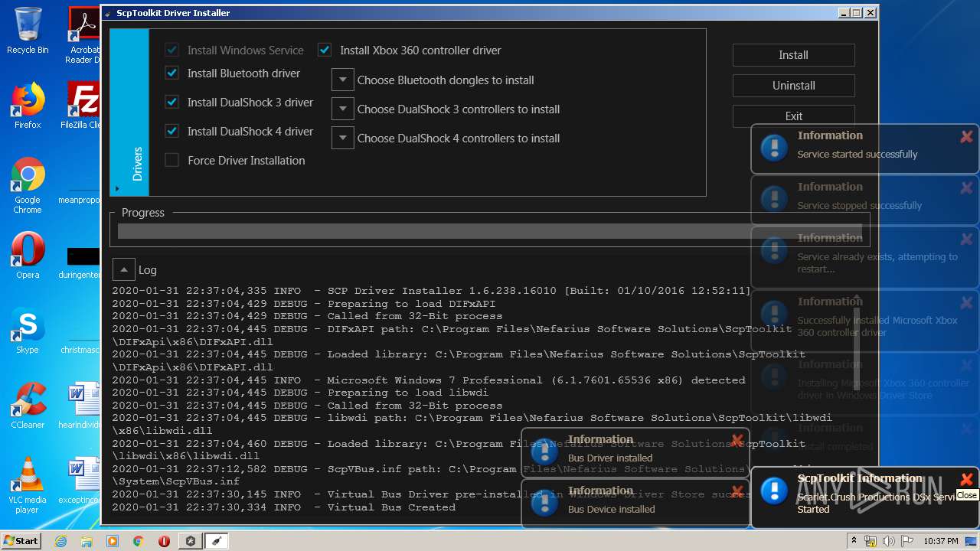Click the Opera taskbar icon
Image resolution: width=980 pixels, height=551 pixels.
click(x=164, y=541)
